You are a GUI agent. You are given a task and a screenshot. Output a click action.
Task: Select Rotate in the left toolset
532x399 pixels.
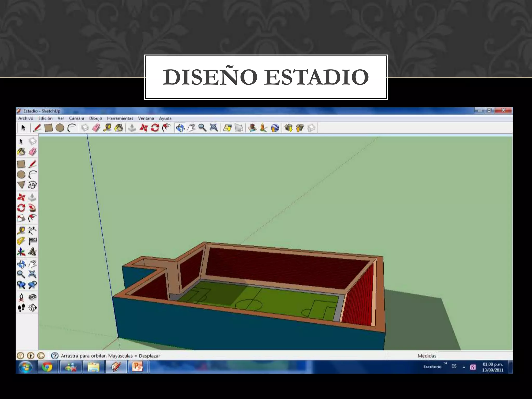21,208
